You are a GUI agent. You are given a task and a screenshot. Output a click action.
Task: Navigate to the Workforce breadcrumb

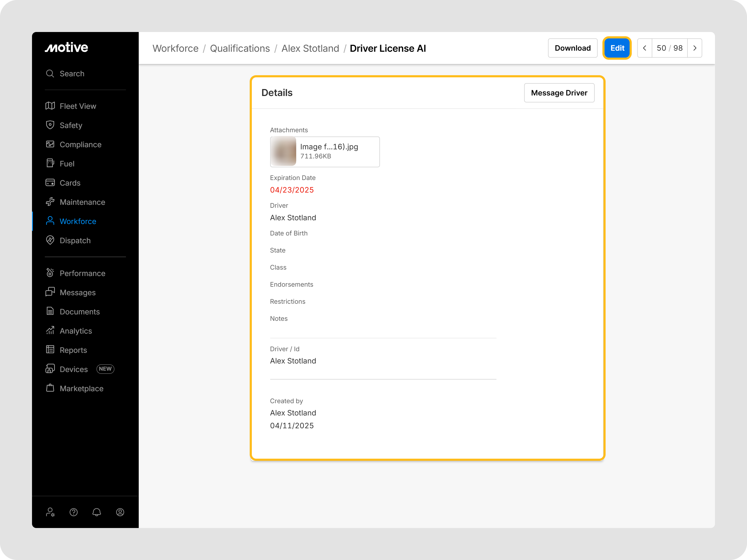pyautogui.click(x=175, y=48)
